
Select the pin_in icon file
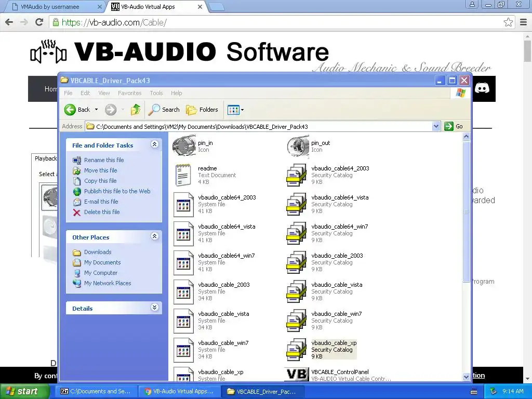184,146
